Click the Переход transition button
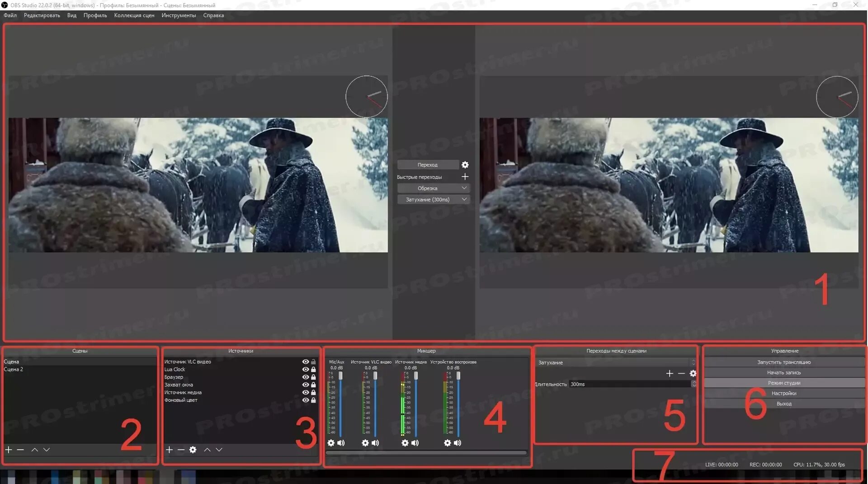868x484 pixels. (428, 165)
